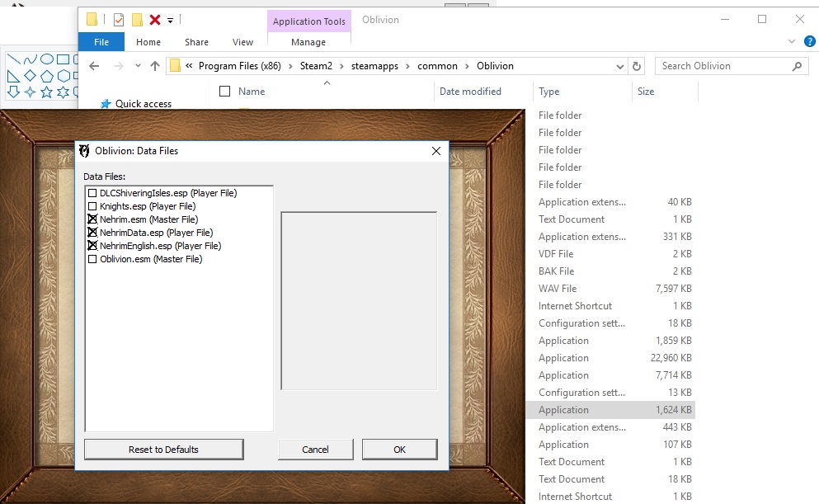Open the address bar path dropdown

(619, 65)
